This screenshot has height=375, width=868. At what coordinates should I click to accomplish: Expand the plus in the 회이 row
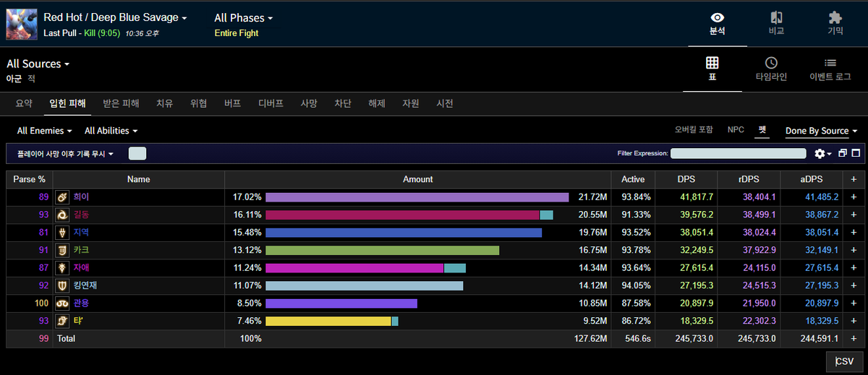tap(853, 197)
